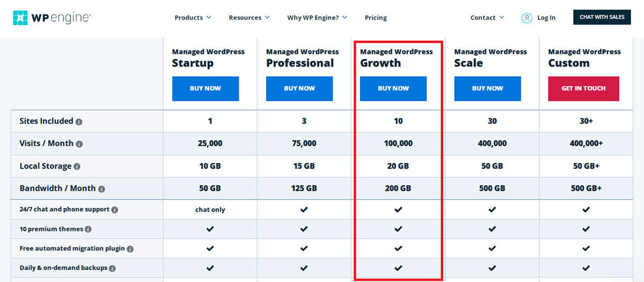Show info for Free automated migration plugin
This screenshot has width=644, height=282.
pos(130,249)
